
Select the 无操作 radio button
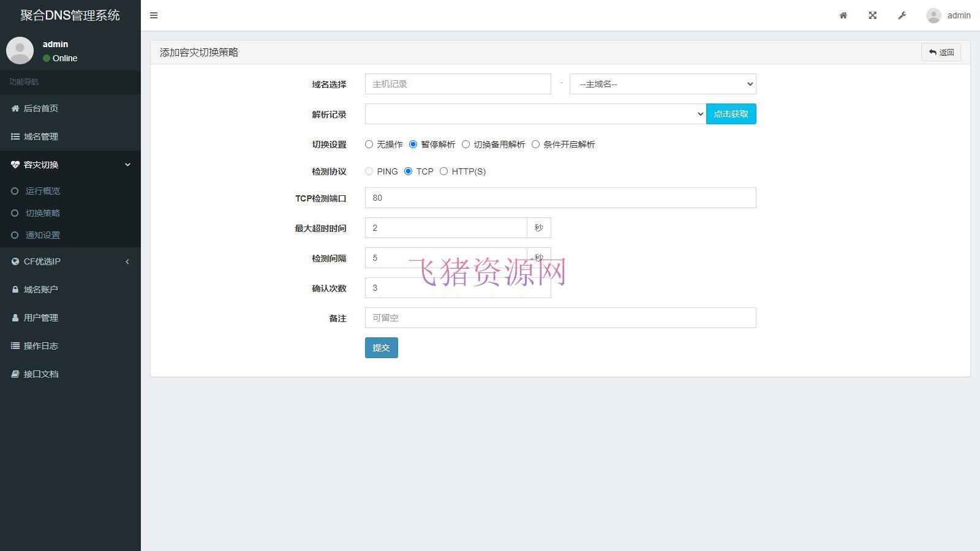click(x=369, y=144)
